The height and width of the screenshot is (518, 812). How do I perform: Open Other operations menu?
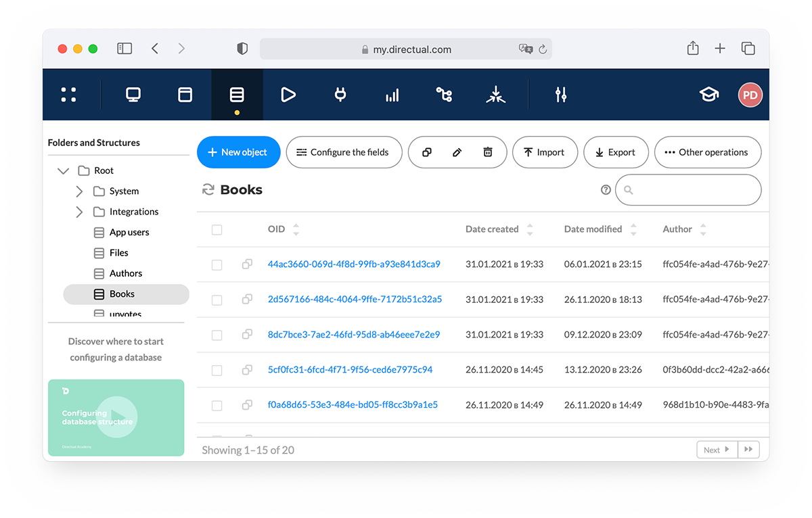(708, 152)
